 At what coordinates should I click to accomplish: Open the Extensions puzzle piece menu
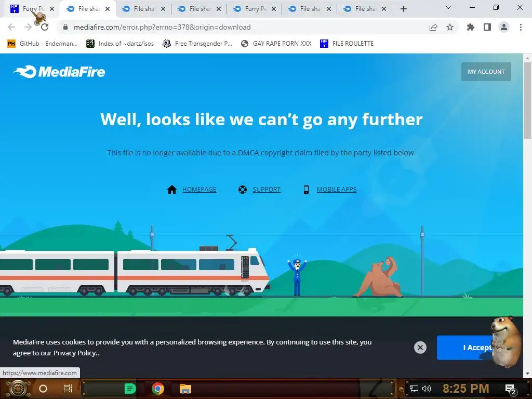471,27
